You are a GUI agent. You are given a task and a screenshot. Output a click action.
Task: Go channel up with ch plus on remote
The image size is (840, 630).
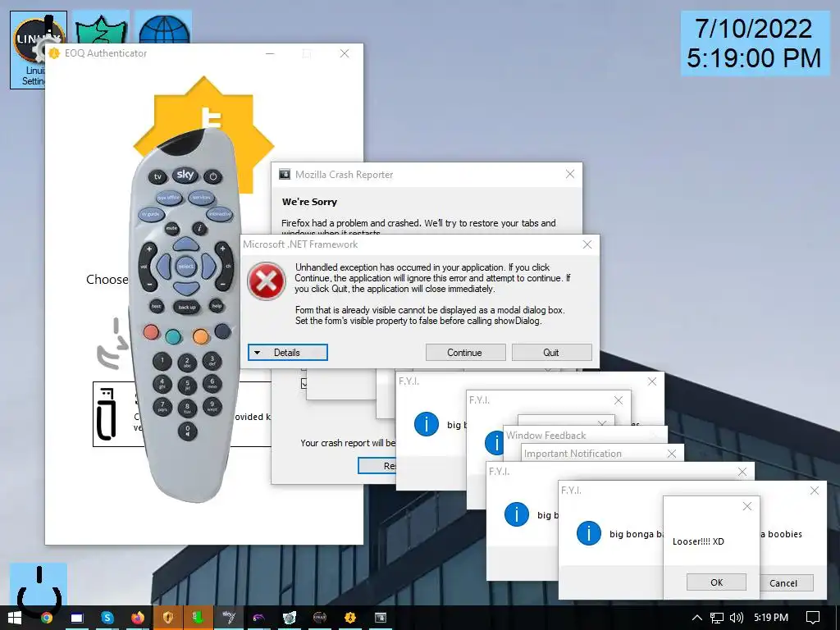(222, 249)
